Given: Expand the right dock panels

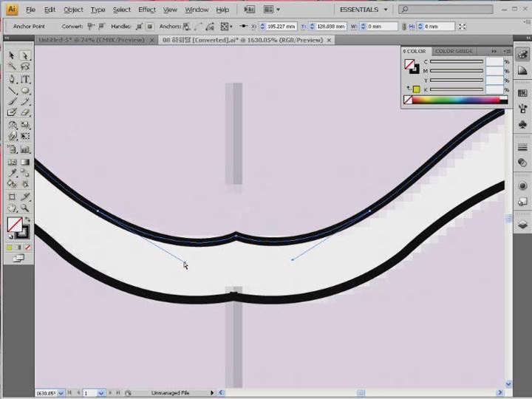Looking at the screenshot, I should click(528, 38).
